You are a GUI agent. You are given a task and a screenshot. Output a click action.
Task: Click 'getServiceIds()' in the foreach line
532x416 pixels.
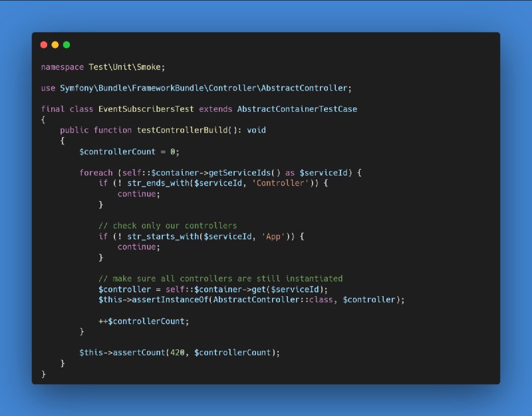[x=245, y=172]
